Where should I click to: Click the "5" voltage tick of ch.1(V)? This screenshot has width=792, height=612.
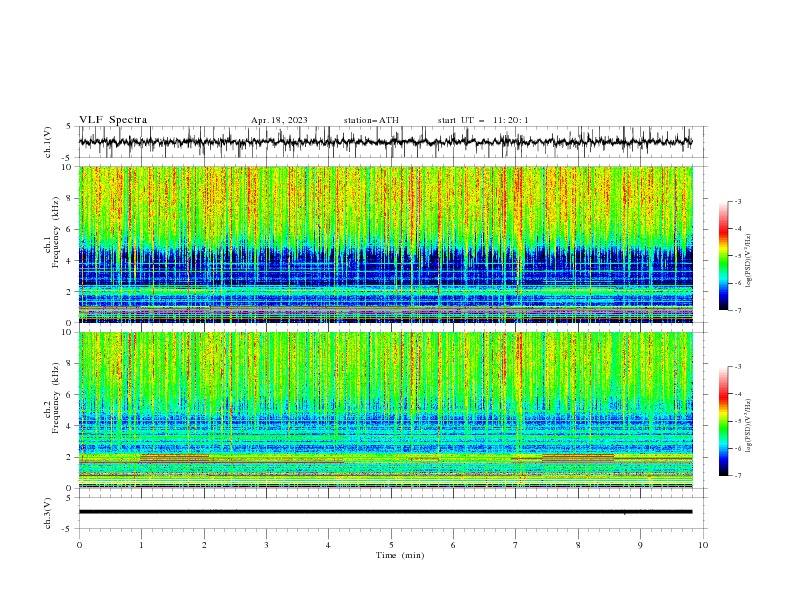pyautogui.click(x=69, y=127)
